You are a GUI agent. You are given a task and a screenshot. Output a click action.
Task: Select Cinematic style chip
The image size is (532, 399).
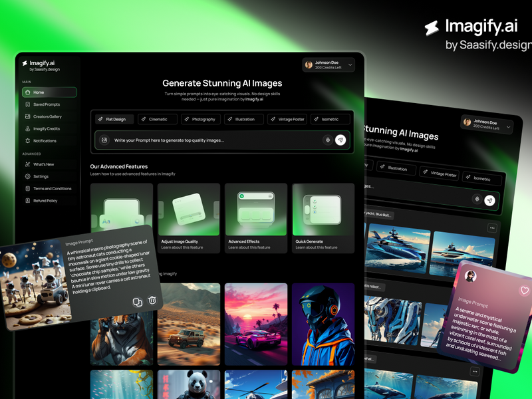pyautogui.click(x=158, y=119)
